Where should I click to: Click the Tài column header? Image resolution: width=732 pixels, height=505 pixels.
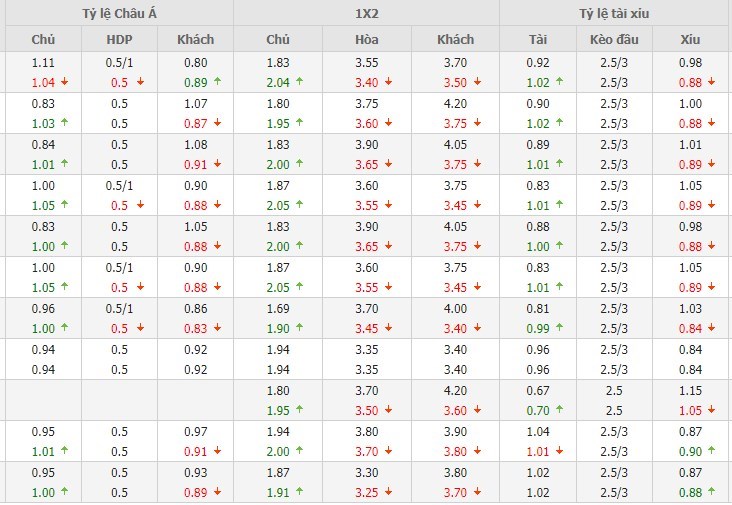tap(538, 40)
